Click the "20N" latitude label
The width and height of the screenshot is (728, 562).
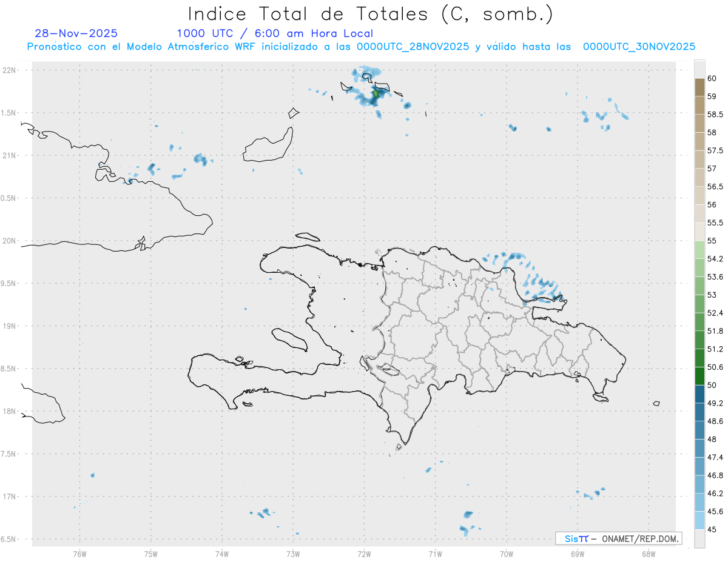click(x=10, y=241)
